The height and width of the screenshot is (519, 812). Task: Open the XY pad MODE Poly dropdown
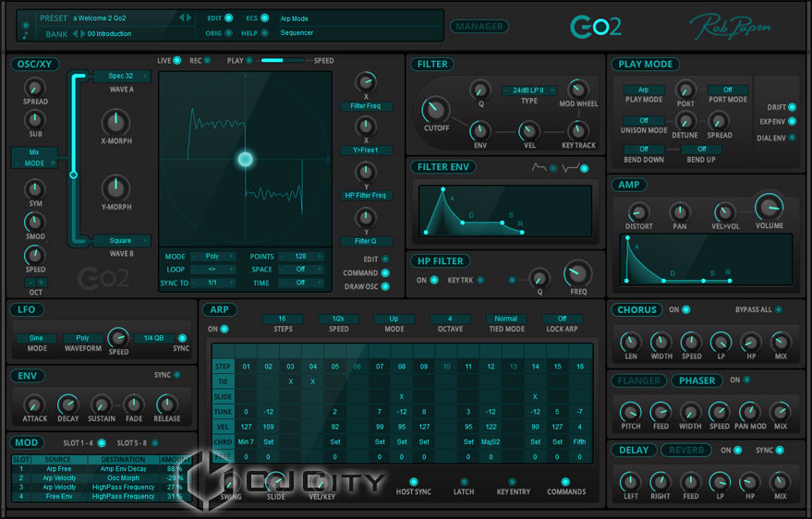tap(212, 256)
